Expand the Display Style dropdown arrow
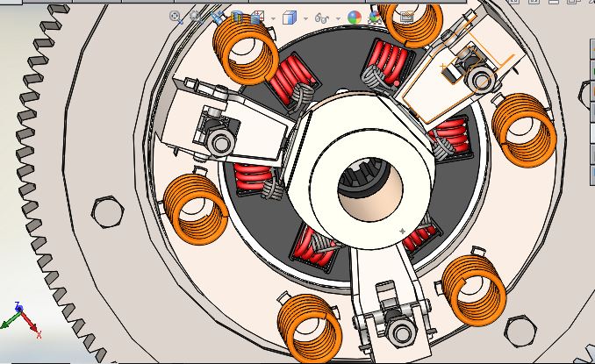Image resolution: width=595 pixels, height=364 pixels. click(x=305, y=18)
